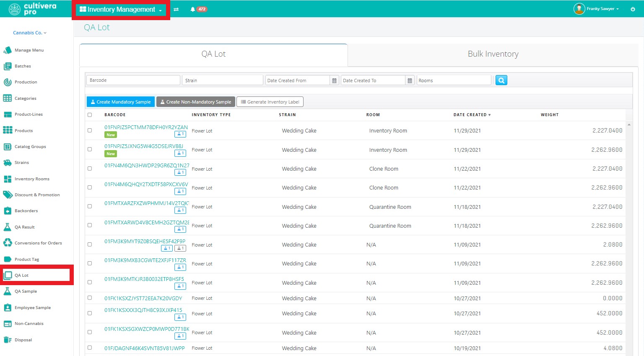Toggle the select-all checkbox in table header
Viewport: 644px width, 356px height.
90,115
